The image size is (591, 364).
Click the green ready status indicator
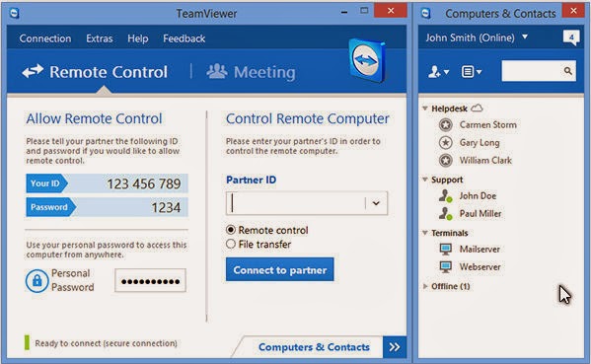click(x=27, y=342)
